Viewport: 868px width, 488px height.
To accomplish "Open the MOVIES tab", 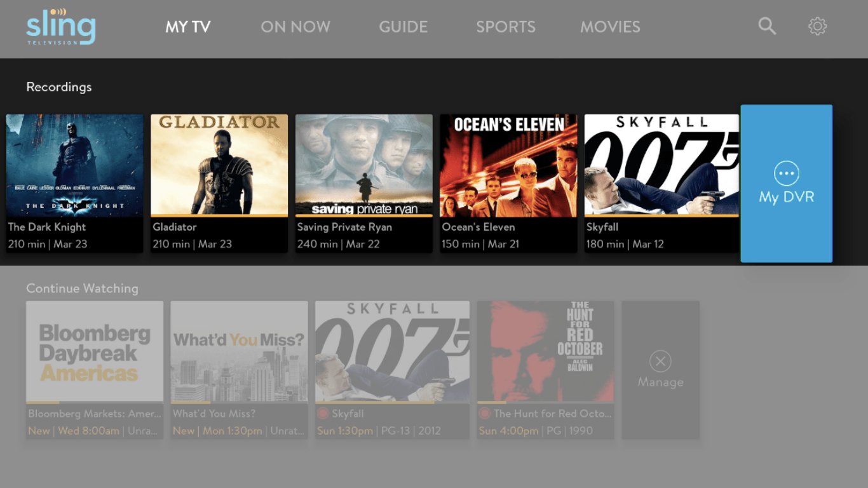I will (x=610, y=27).
